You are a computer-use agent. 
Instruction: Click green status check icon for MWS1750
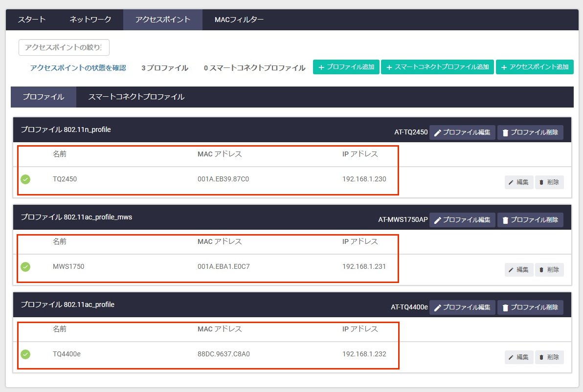pos(25,267)
